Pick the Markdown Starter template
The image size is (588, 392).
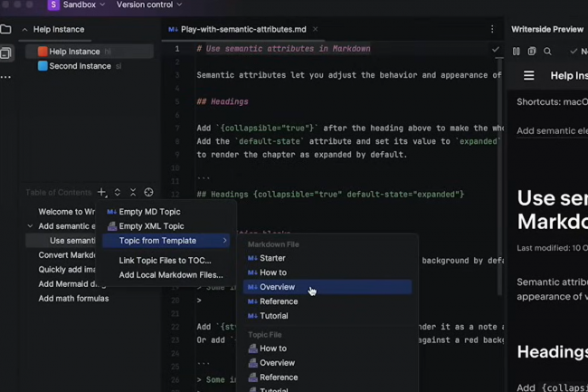point(327,258)
